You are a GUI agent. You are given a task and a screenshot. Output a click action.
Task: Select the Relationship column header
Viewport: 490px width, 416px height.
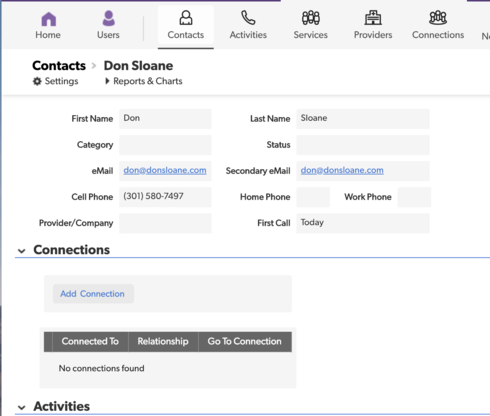tap(163, 342)
